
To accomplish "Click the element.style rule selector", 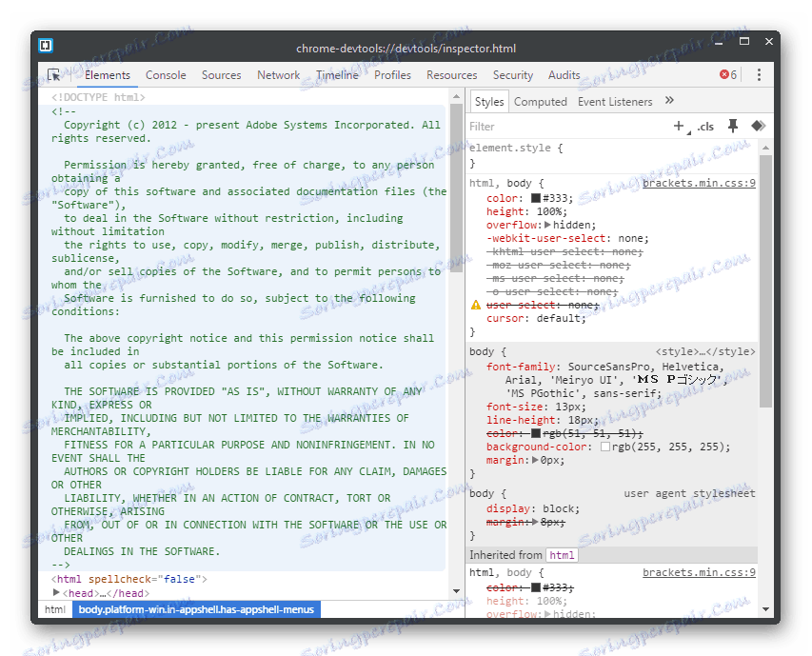I will point(509,148).
